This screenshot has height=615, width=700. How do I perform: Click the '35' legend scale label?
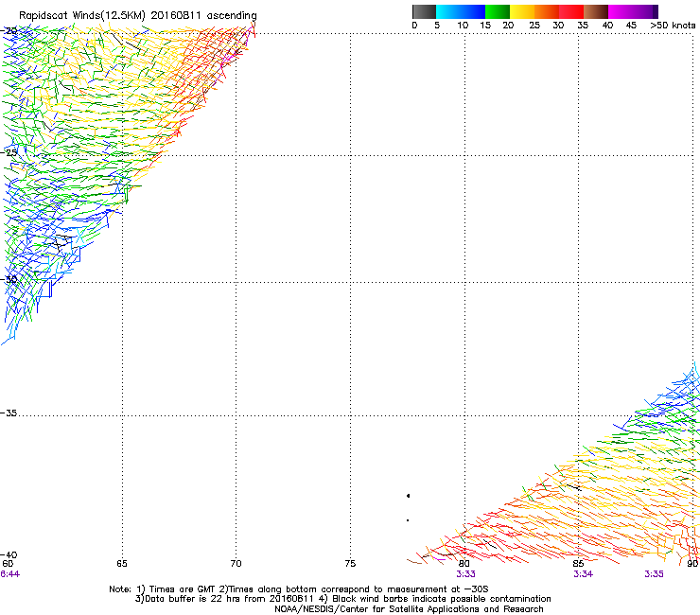click(583, 26)
